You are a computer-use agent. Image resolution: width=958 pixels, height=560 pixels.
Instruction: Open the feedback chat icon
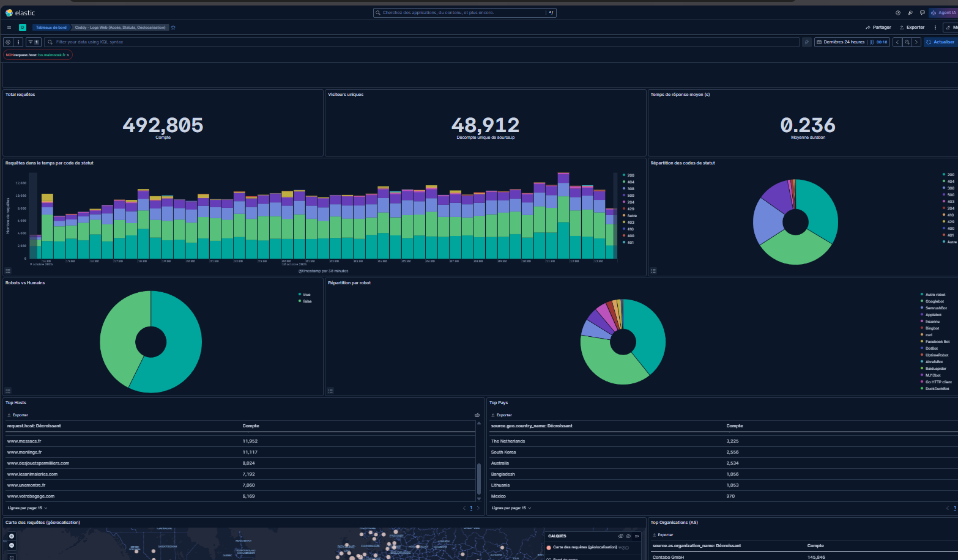pyautogui.click(x=923, y=13)
